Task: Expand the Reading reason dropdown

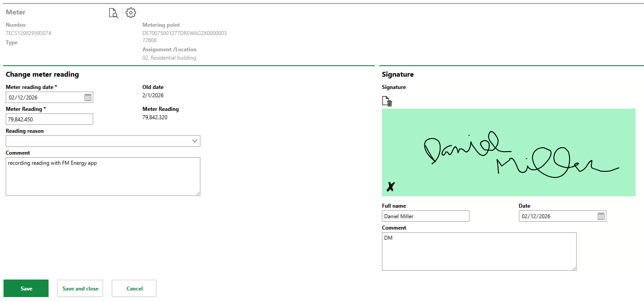Action: point(195,141)
